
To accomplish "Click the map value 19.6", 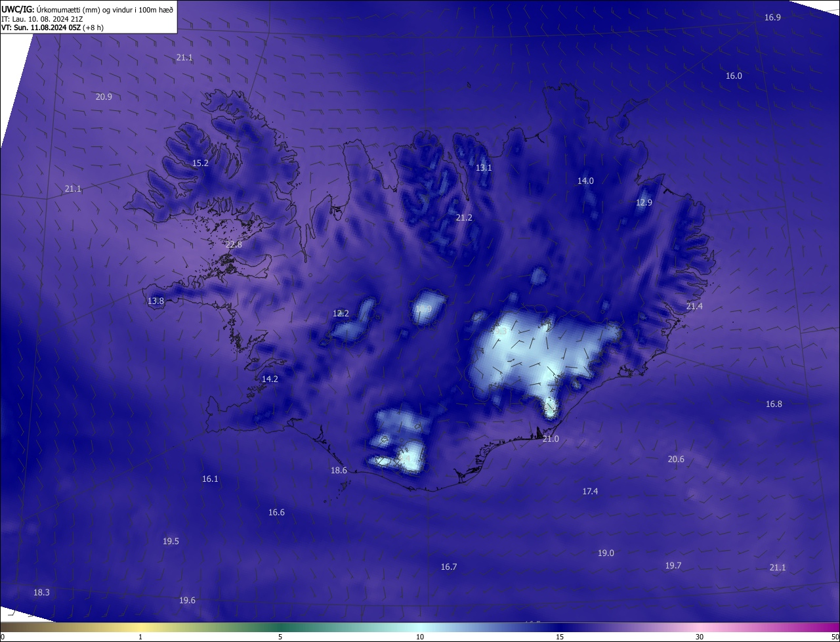I will click(x=187, y=601).
